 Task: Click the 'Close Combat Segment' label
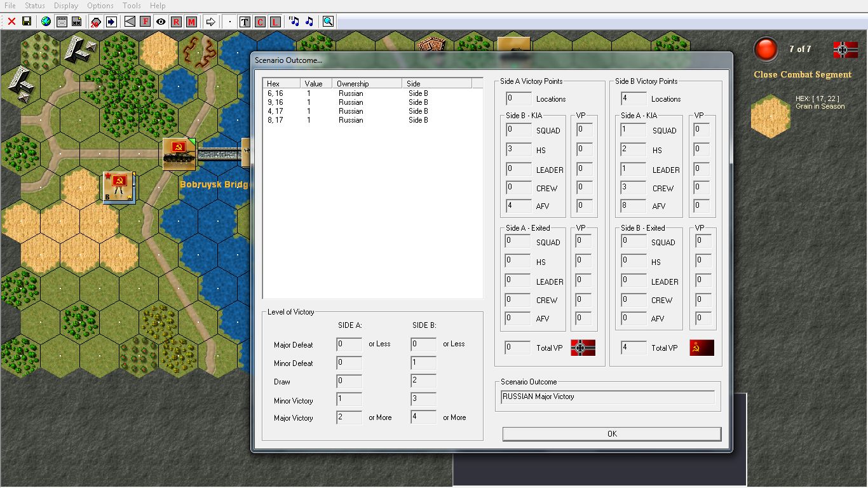coord(803,74)
